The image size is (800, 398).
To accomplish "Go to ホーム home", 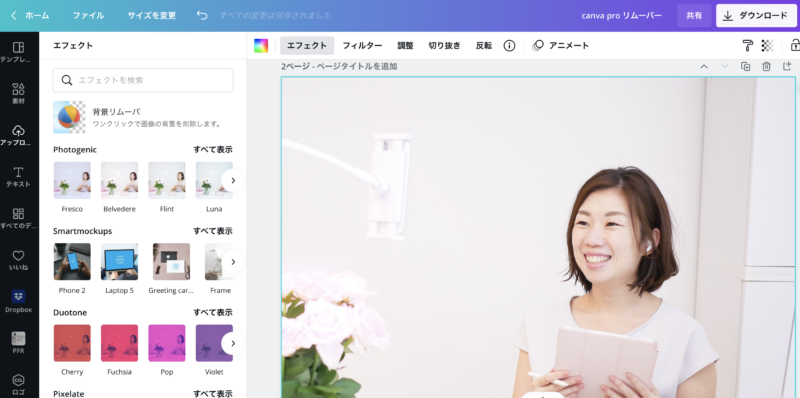I will [x=37, y=15].
